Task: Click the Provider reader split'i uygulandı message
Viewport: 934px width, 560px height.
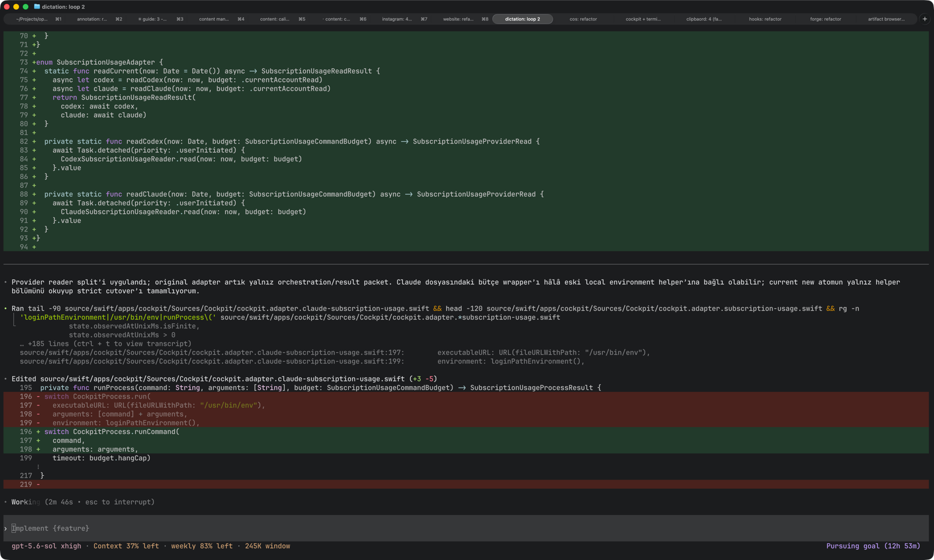Action: pos(456,286)
